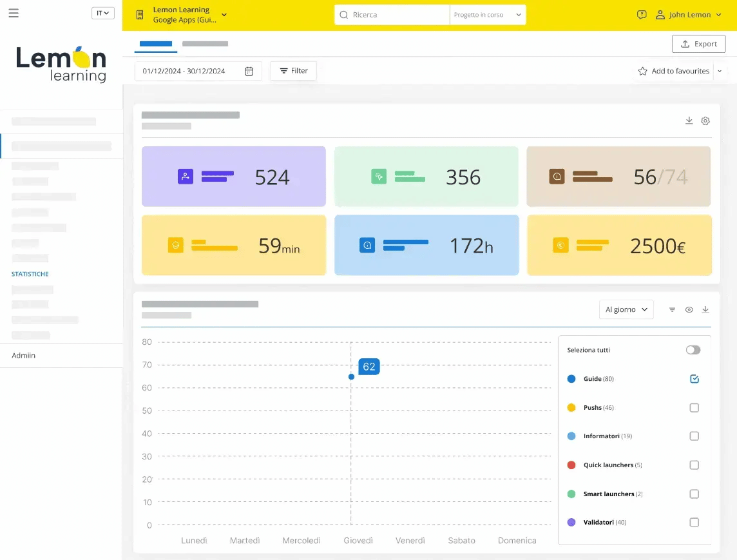This screenshot has height=560, width=737.
Task: Click the calendar icon in date field
Action: pyautogui.click(x=249, y=71)
